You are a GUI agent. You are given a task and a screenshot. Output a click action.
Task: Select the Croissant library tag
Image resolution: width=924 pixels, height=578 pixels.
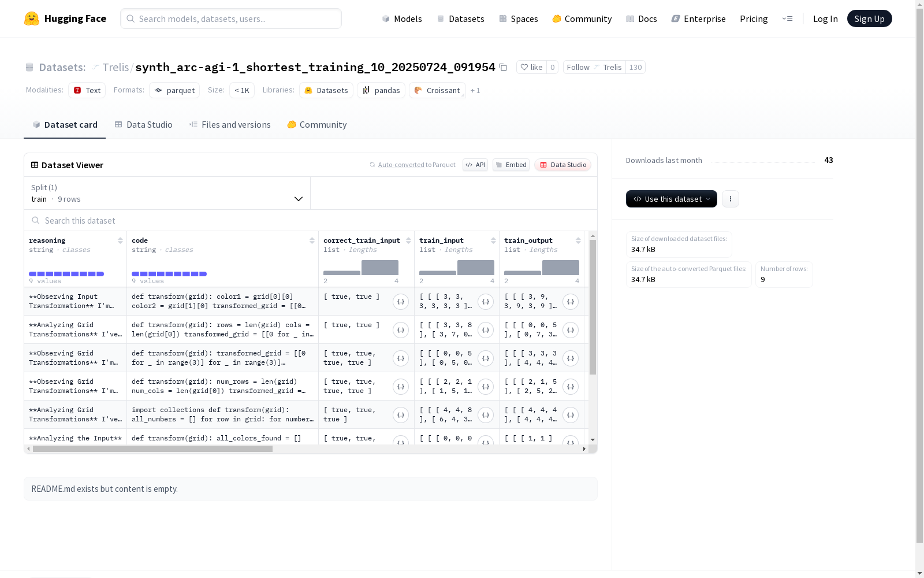click(437, 90)
